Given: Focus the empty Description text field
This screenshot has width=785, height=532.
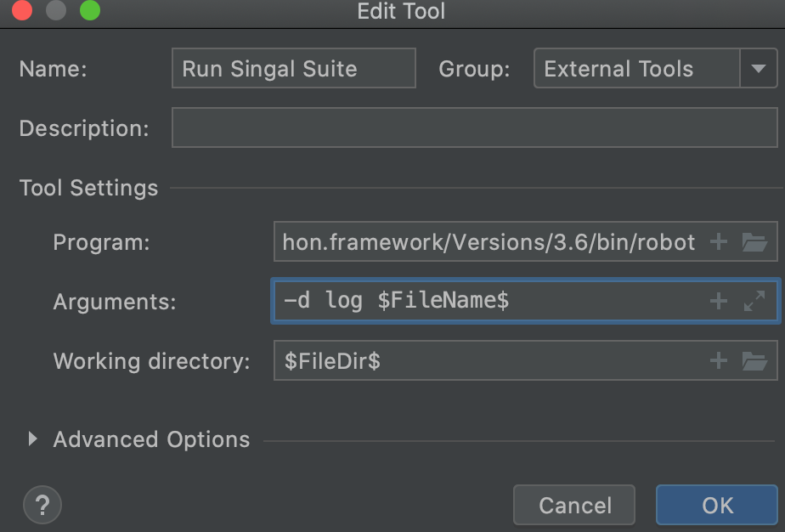Looking at the screenshot, I should [x=474, y=128].
